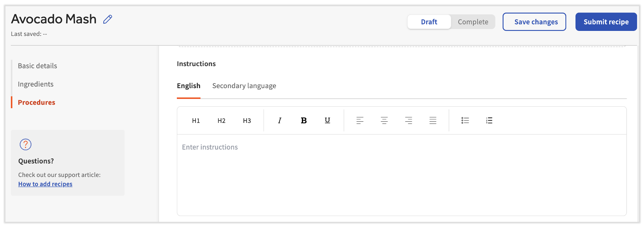Open the Ingredients section in sidebar
The image size is (644, 228).
tap(36, 84)
